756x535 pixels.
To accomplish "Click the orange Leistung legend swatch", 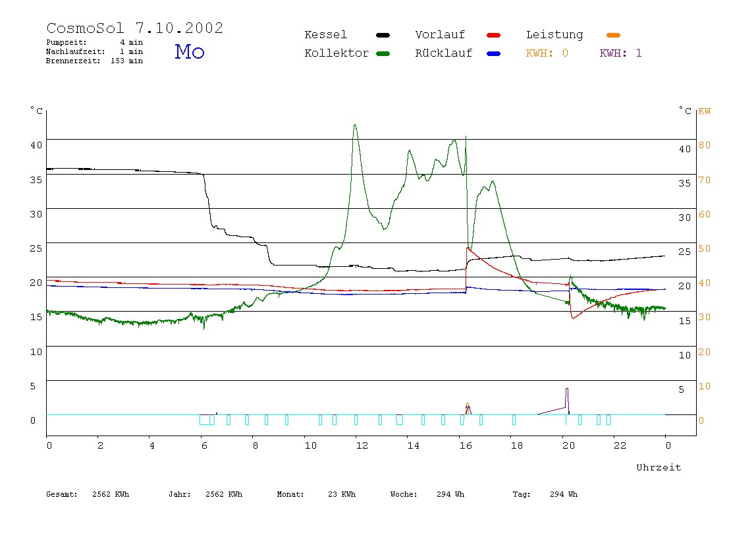I will click(613, 35).
